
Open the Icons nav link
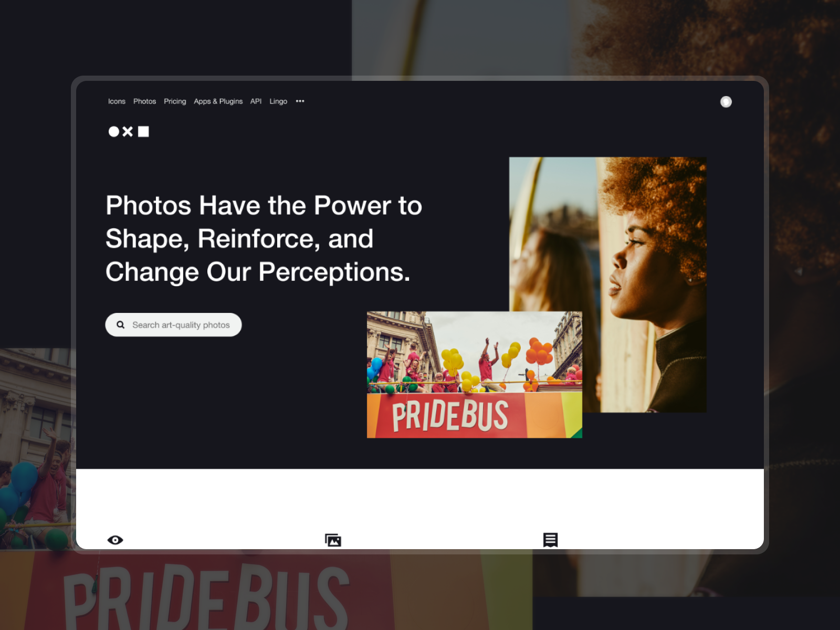tap(117, 101)
